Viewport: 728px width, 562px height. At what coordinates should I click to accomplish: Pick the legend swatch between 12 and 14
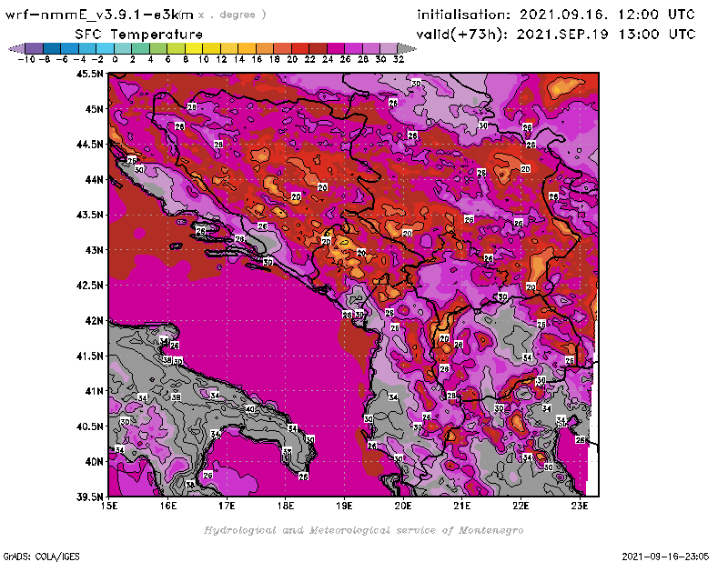click(229, 48)
